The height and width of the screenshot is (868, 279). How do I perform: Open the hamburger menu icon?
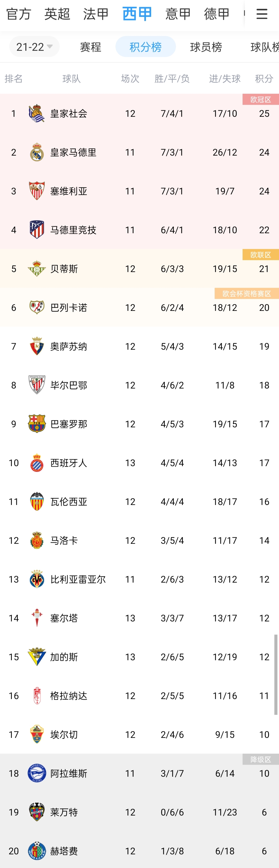(261, 14)
